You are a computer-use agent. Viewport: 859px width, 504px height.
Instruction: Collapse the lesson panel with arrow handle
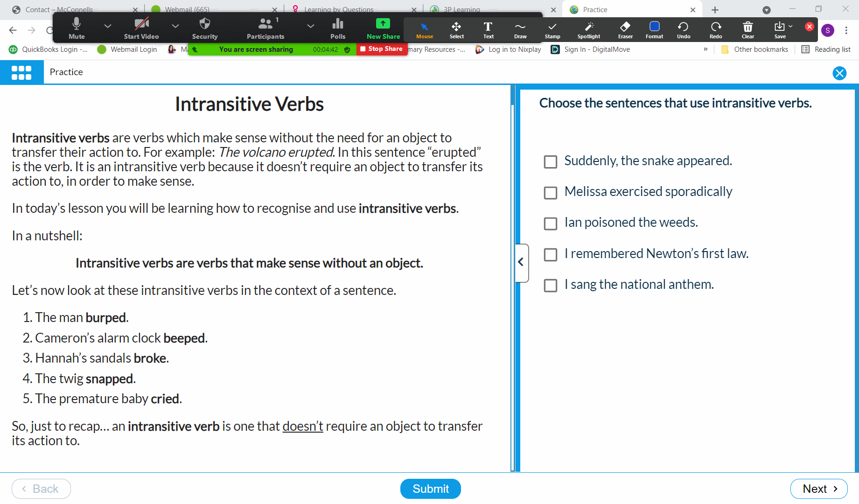coord(521,262)
